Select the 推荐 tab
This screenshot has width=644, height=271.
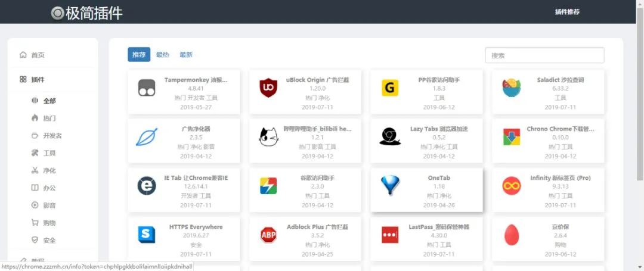point(139,55)
